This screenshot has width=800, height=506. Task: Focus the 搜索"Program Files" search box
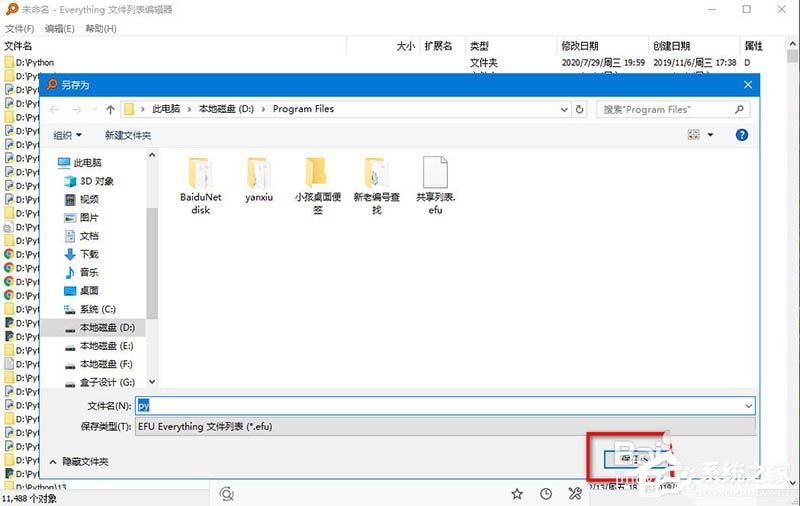673,109
